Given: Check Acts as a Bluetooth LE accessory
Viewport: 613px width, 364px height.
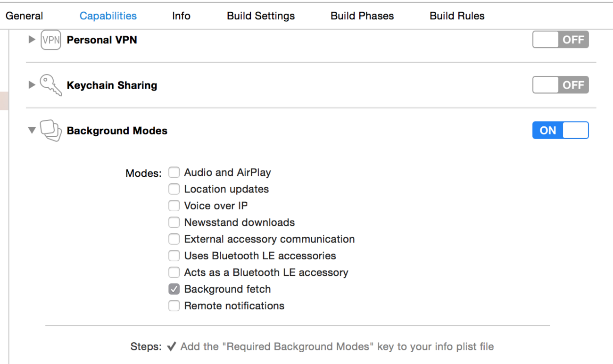Looking at the screenshot, I should tap(174, 273).
